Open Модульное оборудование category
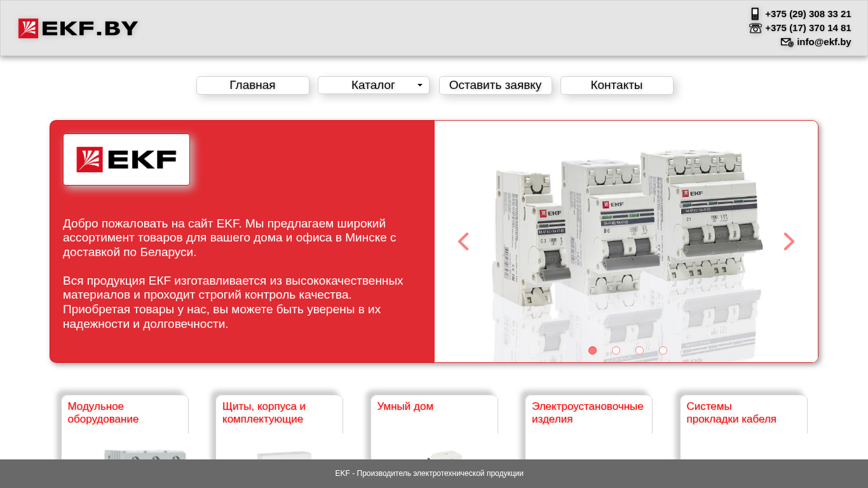This screenshot has height=488, width=868. 103,412
